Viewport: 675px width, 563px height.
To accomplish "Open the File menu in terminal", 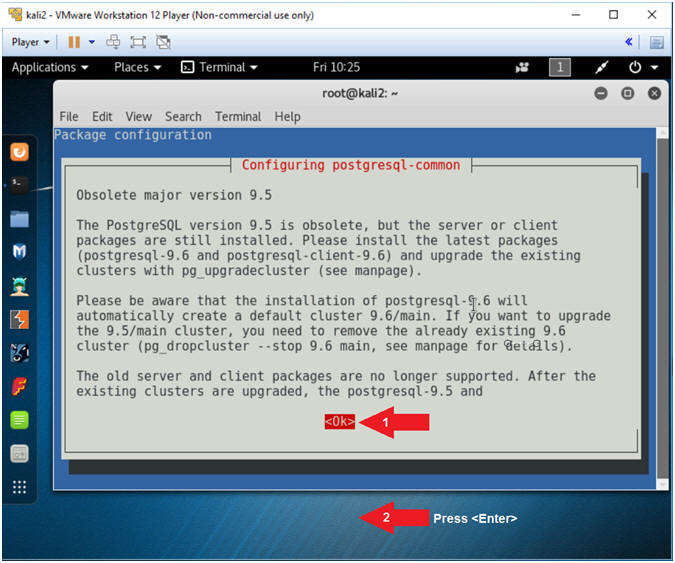I will [69, 117].
